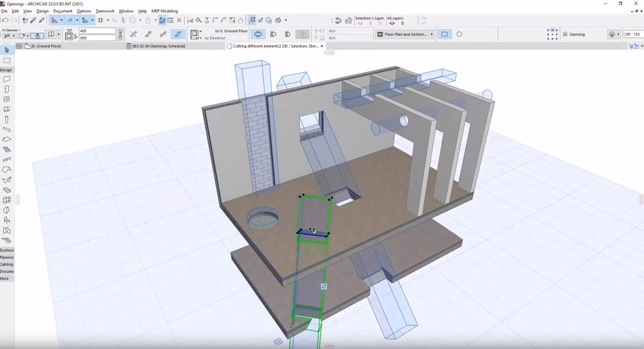The width and height of the screenshot is (644, 349).
Task: Expand the More toolbox group
Action: point(7,278)
